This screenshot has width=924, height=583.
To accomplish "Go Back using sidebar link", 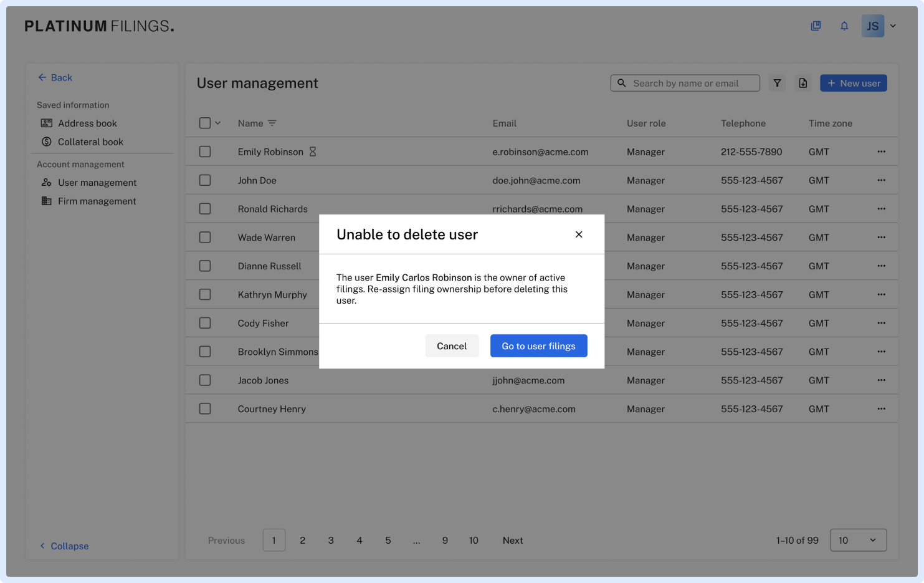I will click(55, 77).
